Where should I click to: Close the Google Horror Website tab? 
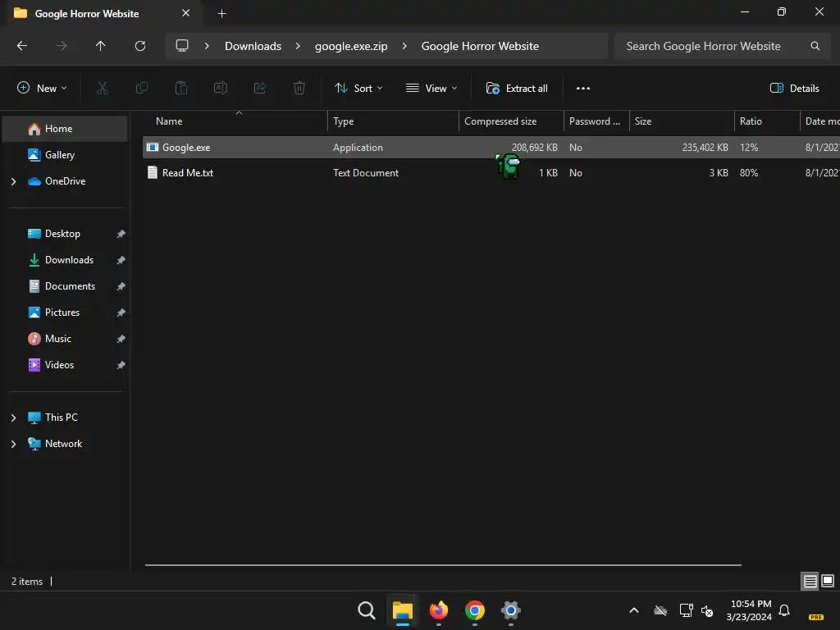186,13
